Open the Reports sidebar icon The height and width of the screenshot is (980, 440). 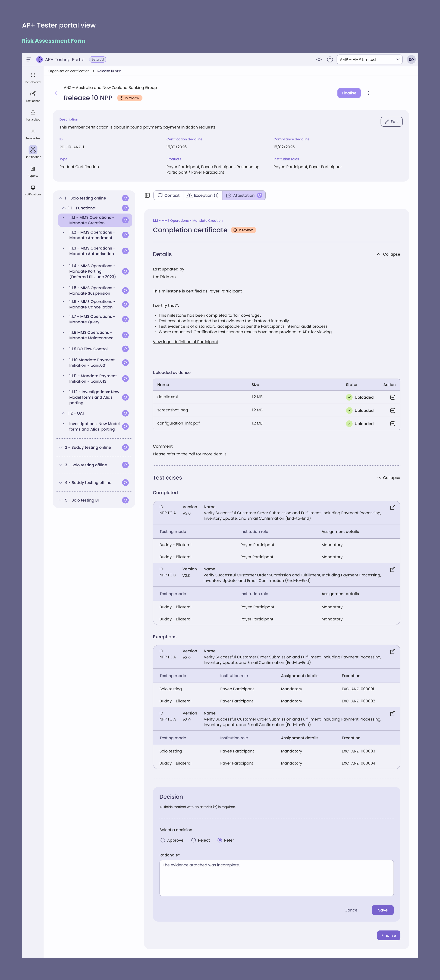coord(33,168)
